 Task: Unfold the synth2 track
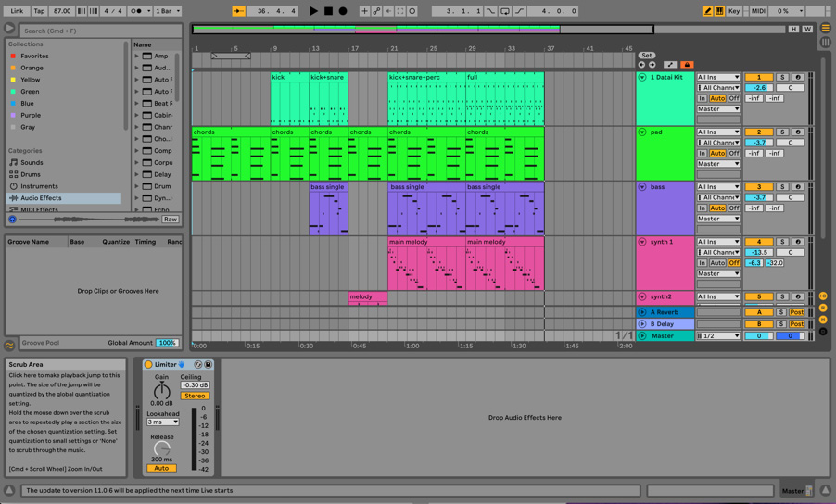coord(642,296)
